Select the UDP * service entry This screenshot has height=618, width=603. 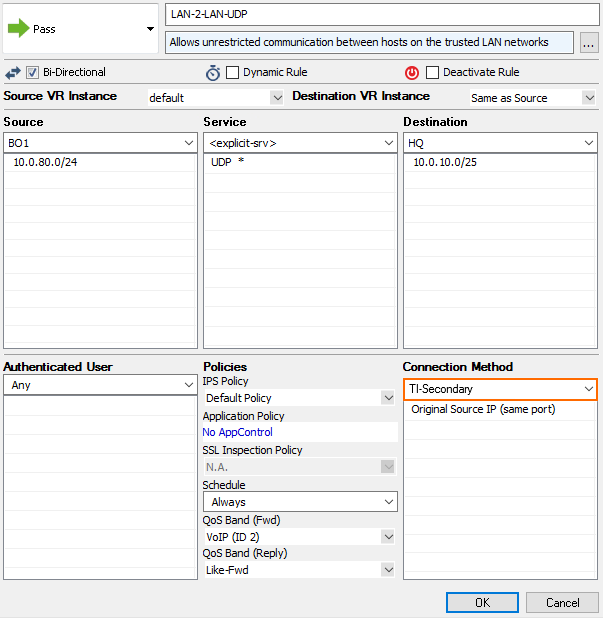coord(228,163)
